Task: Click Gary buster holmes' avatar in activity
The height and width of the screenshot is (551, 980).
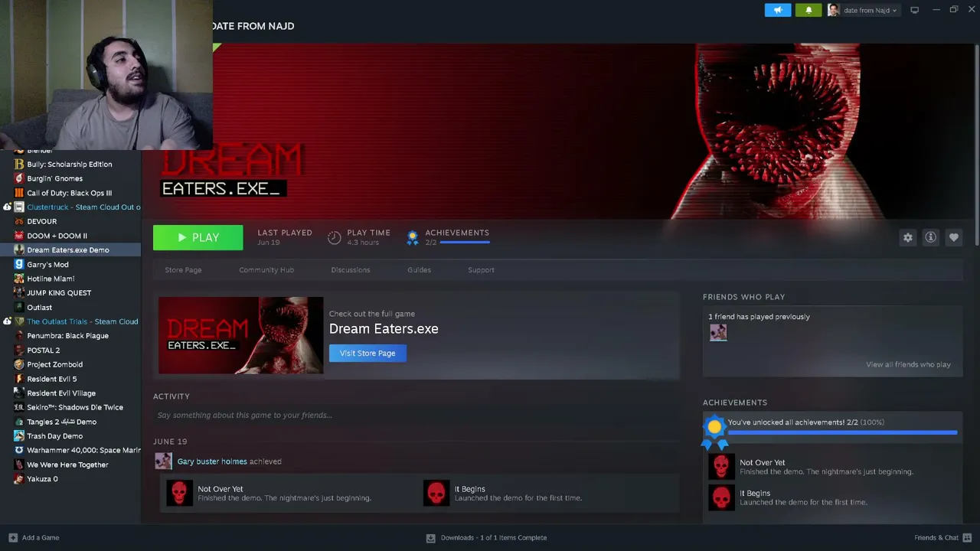Action: (x=163, y=461)
